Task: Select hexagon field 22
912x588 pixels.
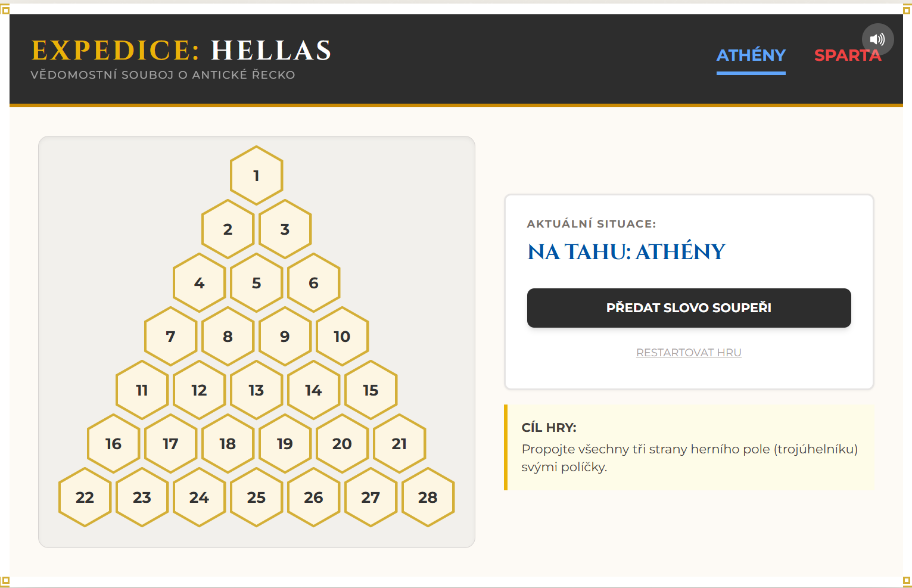Action: point(85,497)
